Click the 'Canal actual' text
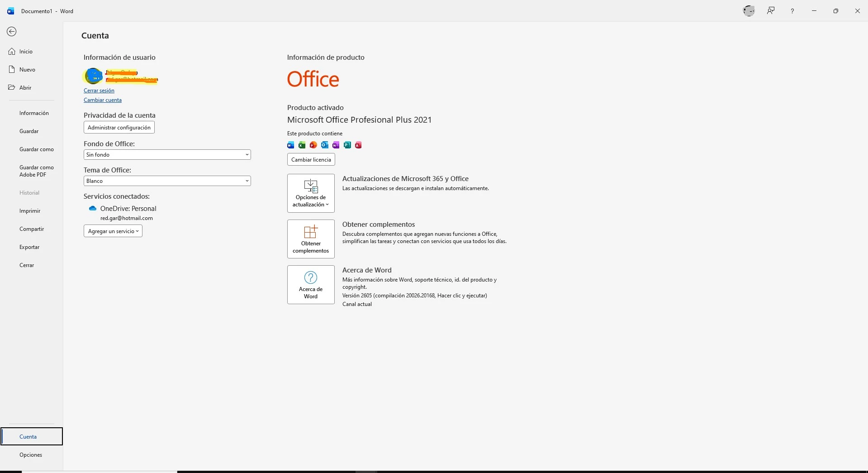868x473 pixels. [357, 304]
